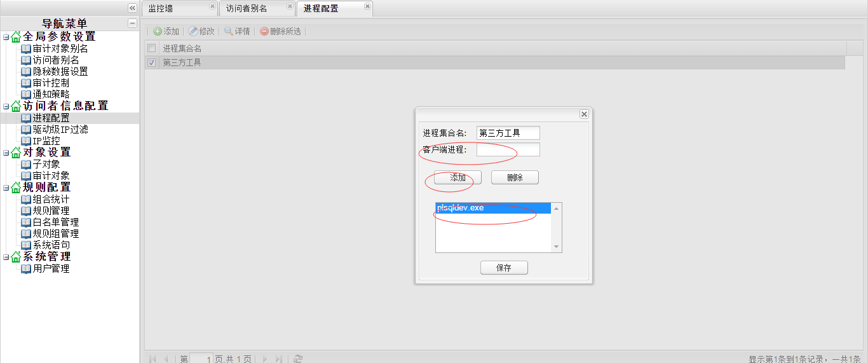The height and width of the screenshot is (363, 868).
Task: Toggle the select-all checkbox in table header
Action: tap(151, 48)
